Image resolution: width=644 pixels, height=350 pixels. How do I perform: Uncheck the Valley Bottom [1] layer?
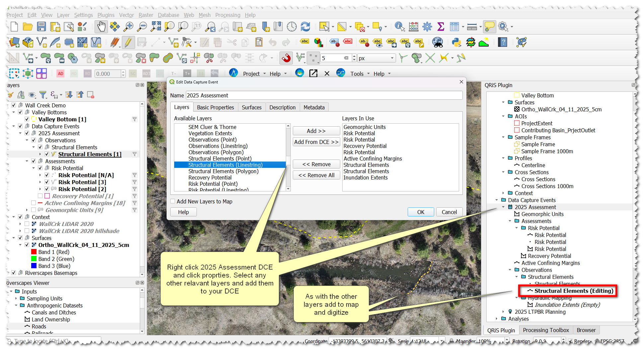pos(27,119)
